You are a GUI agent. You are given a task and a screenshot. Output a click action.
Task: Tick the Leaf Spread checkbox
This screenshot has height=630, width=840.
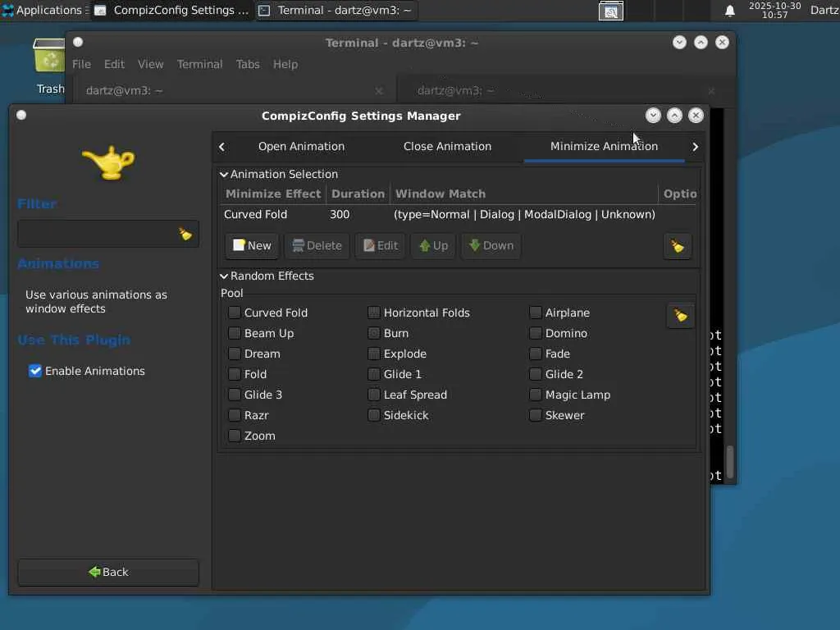pos(374,395)
